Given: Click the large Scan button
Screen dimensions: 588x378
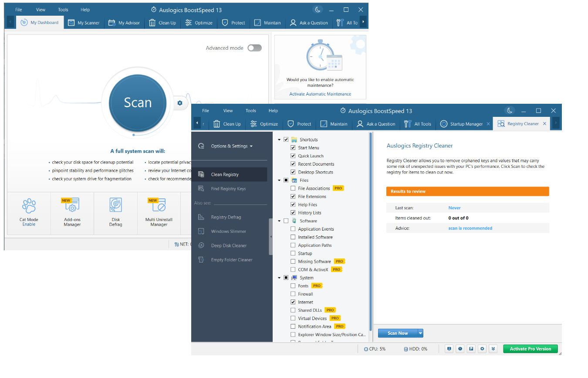Looking at the screenshot, I should click(138, 102).
